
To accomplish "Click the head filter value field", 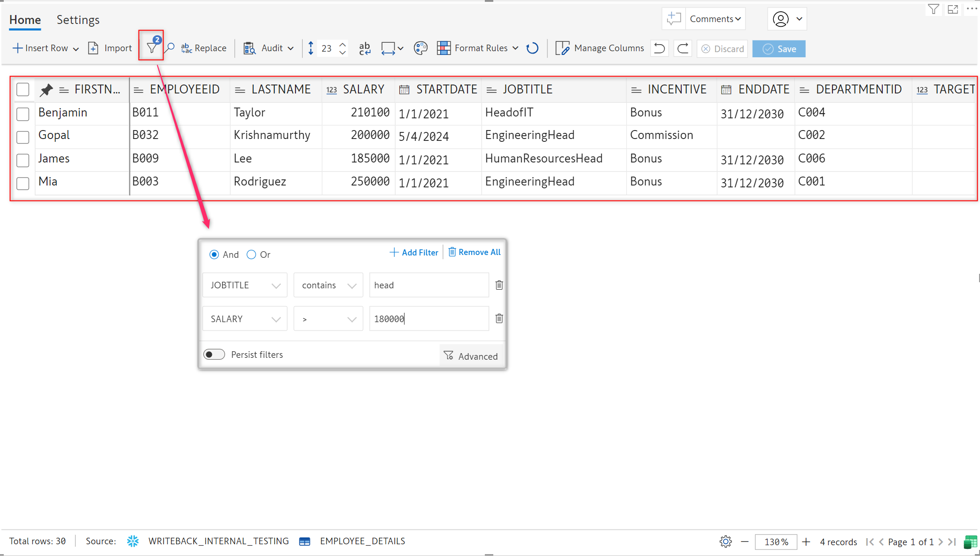I will pyautogui.click(x=428, y=285).
